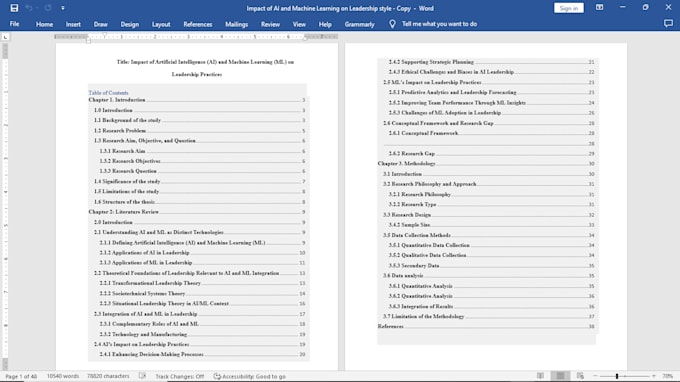Screen dimensions: 680x382
Task: Click the Sign in button
Action: (569, 8)
